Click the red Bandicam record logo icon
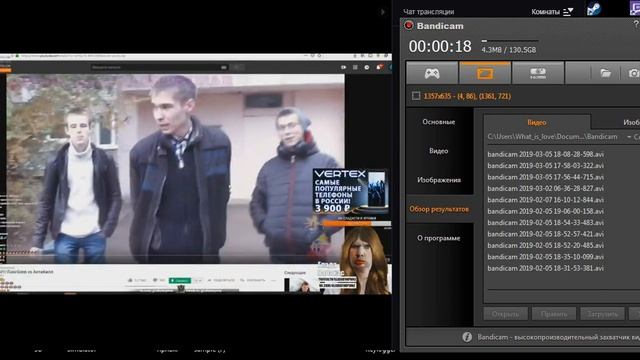 coord(409,25)
